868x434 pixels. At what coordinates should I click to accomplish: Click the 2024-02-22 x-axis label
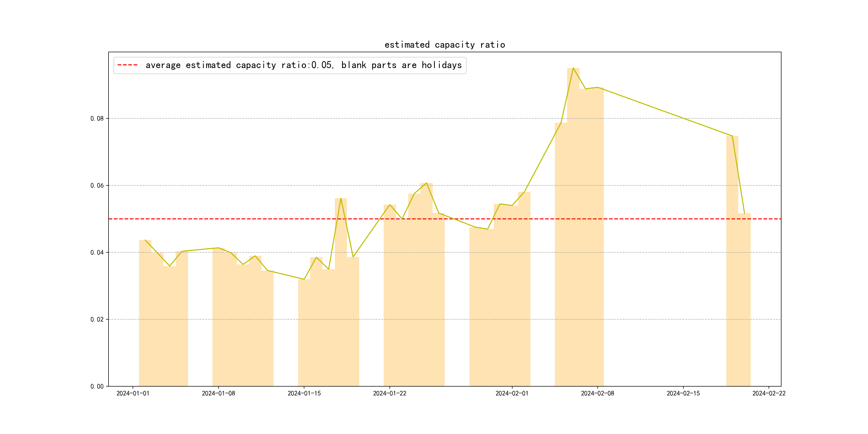pyautogui.click(x=769, y=393)
